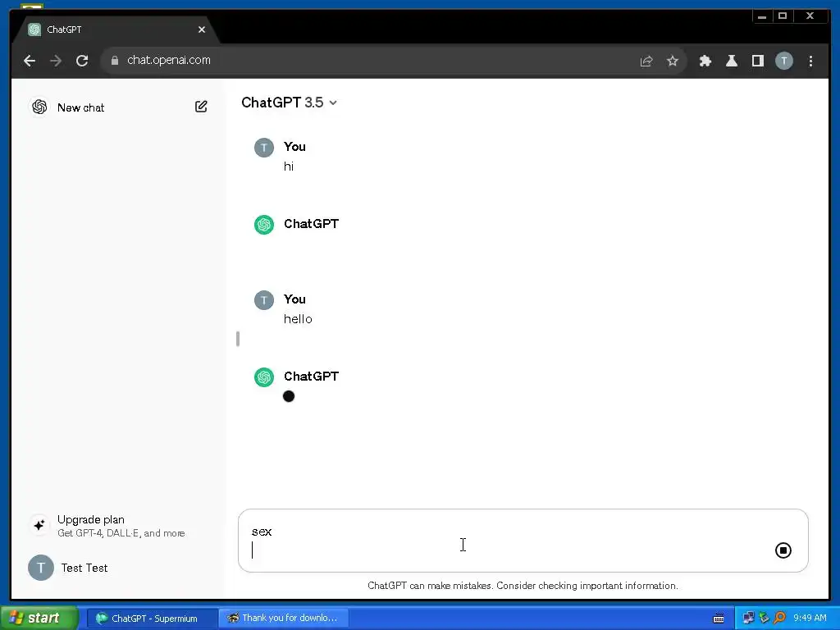
Task: Select the ChatGPT browser tab
Action: click(x=115, y=30)
